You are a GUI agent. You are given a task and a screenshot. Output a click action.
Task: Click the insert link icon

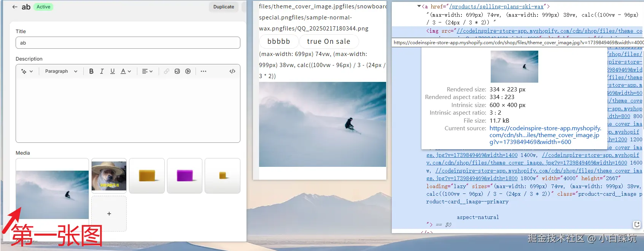pos(167,71)
